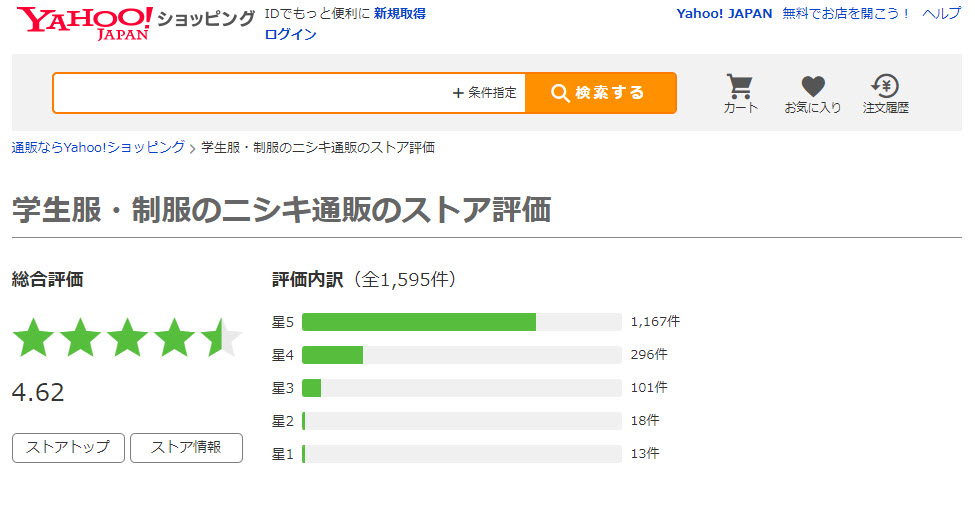The height and width of the screenshot is (521, 975).
Task: Click the magnifier search icon
Action: tap(560, 93)
